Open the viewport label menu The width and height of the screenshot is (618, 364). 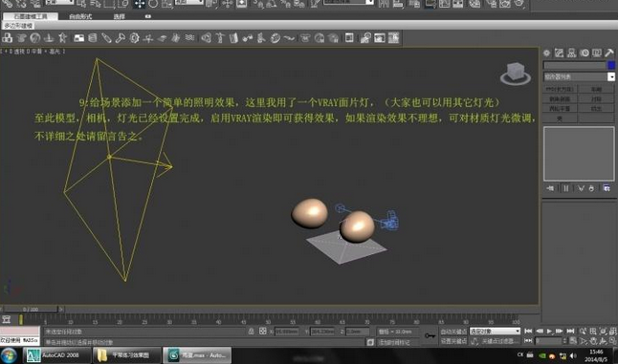[33, 52]
